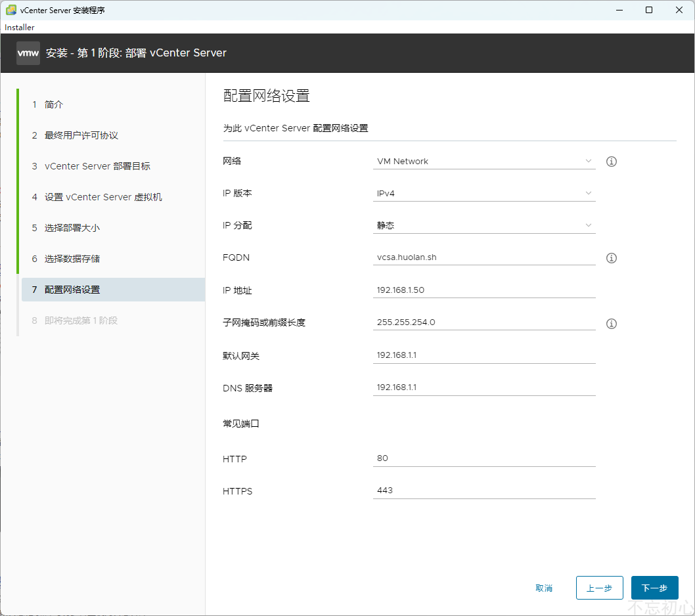This screenshot has height=616, width=695.
Task: Select step 7 配置网络设置
Action: click(x=113, y=290)
